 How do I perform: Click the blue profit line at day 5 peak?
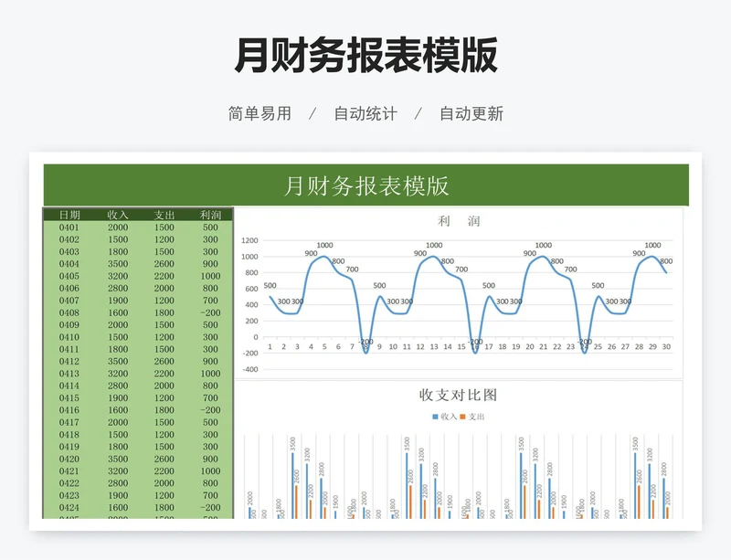click(x=324, y=257)
